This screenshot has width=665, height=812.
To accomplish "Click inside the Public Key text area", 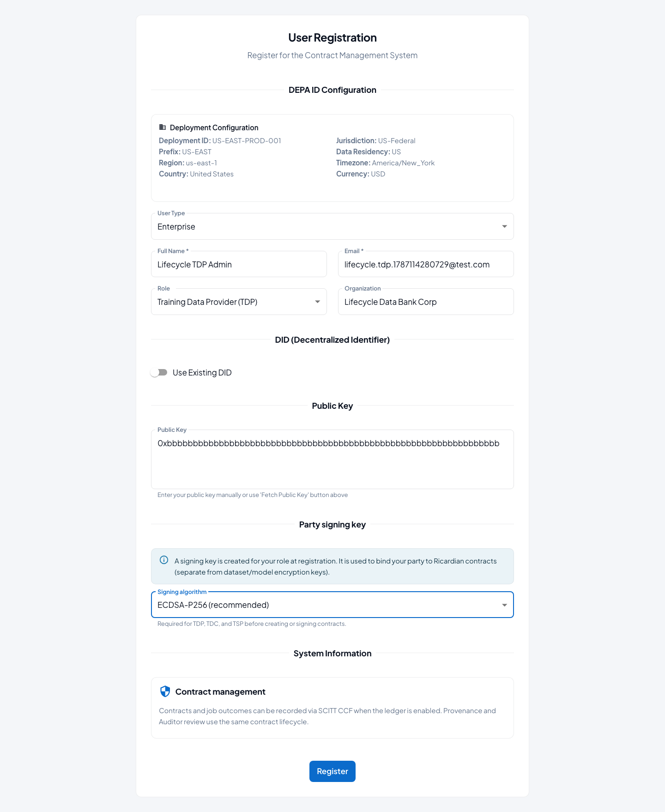I will click(x=332, y=459).
